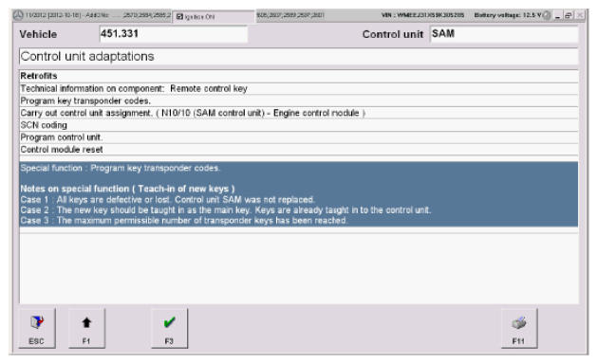
Task: Click the VIN number text in title bar
Action: coord(422,15)
